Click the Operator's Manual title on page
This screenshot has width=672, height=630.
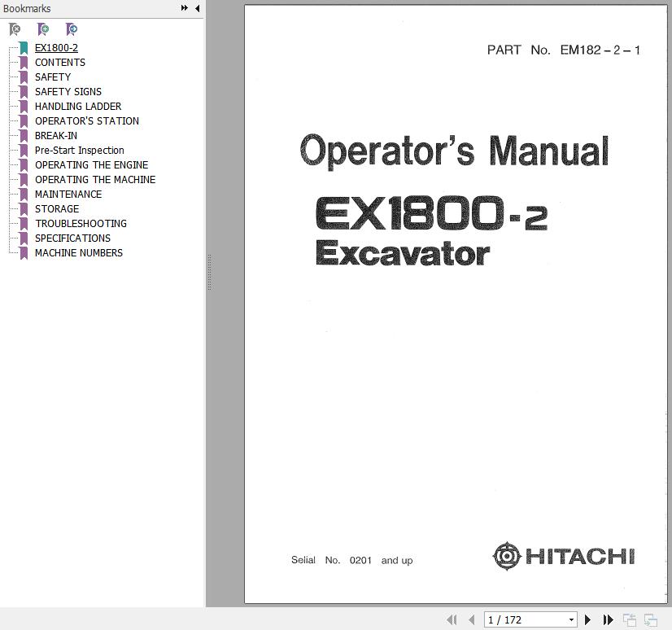pos(454,151)
